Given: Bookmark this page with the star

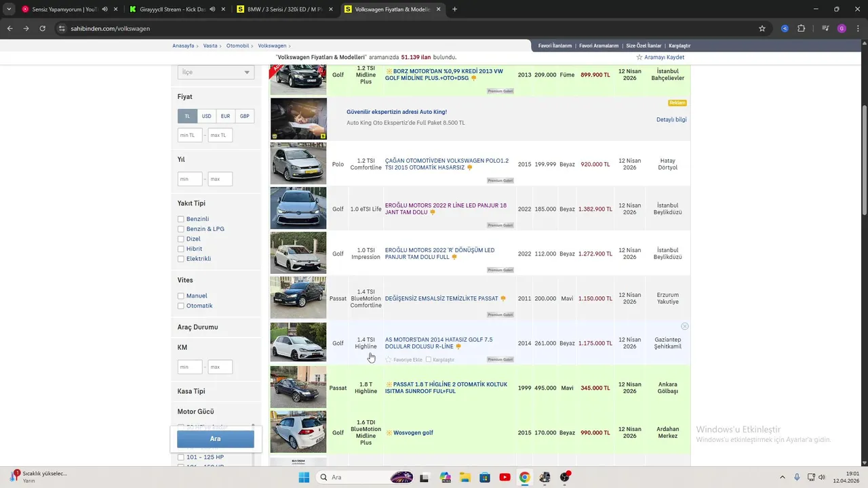Looking at the screenshot, I should pos(762,28).
